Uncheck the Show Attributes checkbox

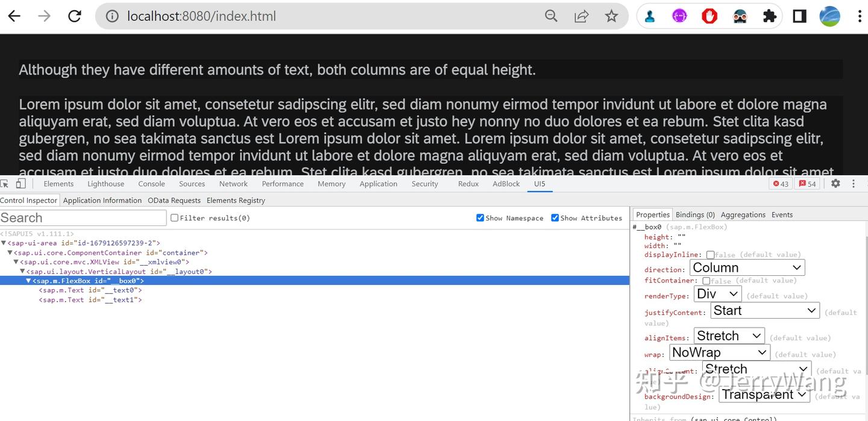pos(555,218)
